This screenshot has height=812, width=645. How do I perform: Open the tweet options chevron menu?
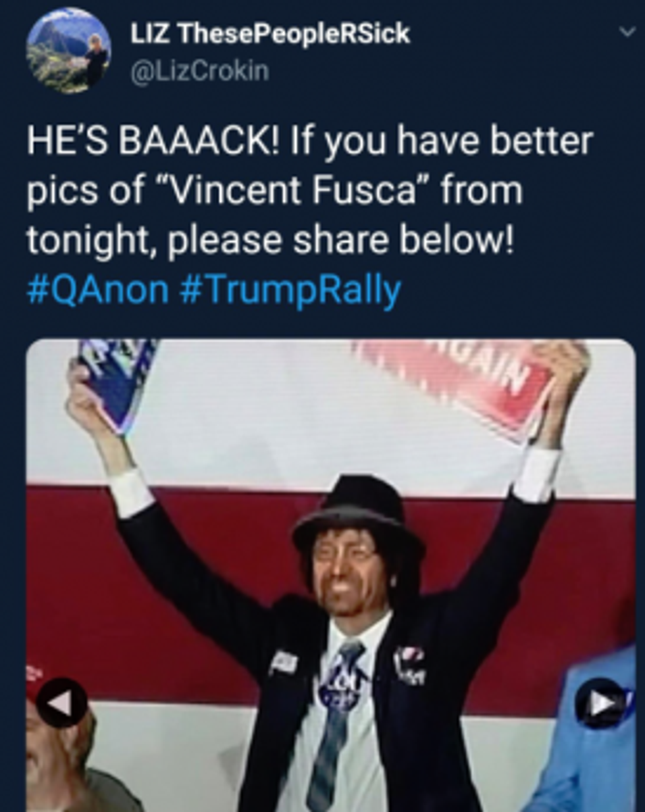coord(626,33)
